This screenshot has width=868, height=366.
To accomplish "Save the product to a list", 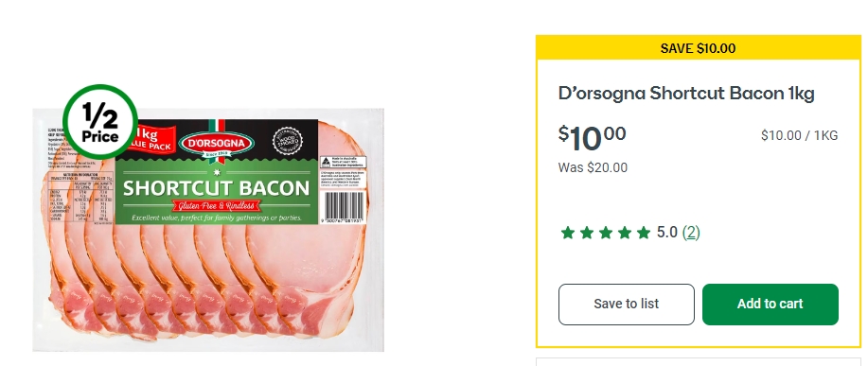I will pyautogui.click(x=626, y=305).
